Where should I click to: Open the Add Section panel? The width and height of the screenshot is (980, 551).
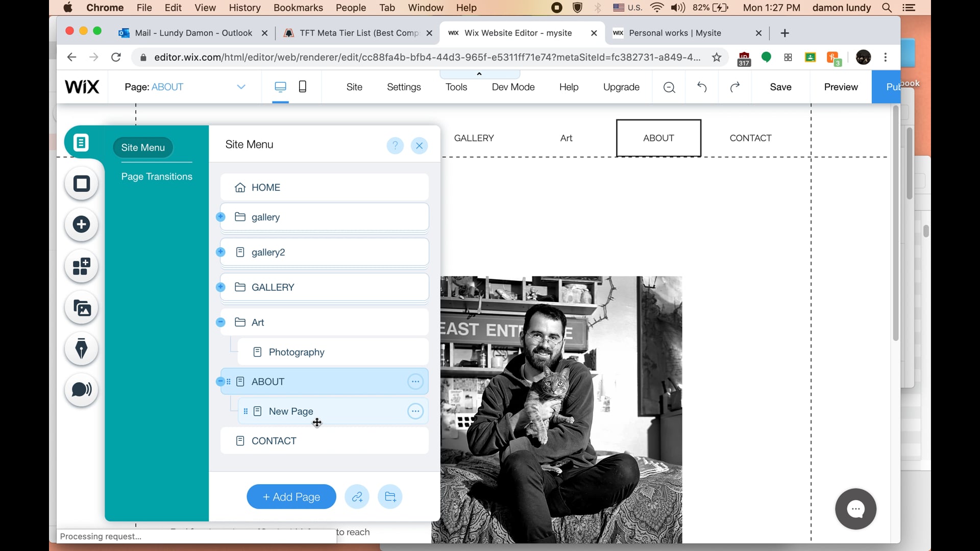point(81,184)
